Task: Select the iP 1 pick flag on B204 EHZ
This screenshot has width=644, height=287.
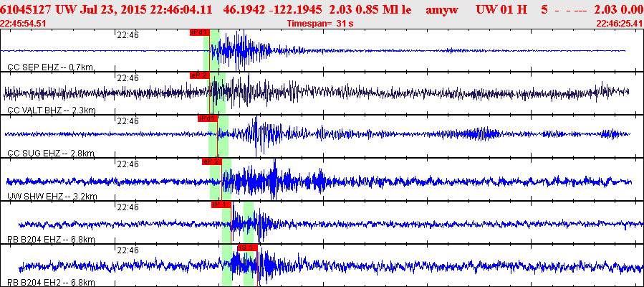Action: pos(221,204)
